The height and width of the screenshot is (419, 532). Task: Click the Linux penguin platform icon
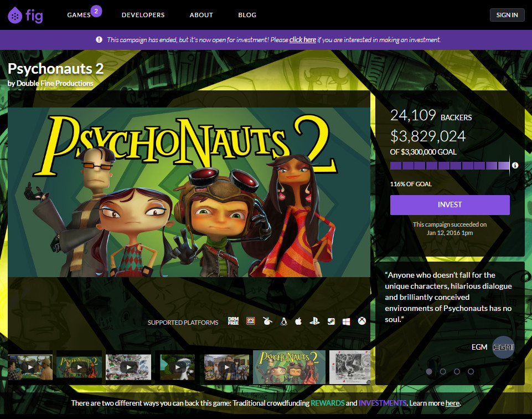[283, 321]
